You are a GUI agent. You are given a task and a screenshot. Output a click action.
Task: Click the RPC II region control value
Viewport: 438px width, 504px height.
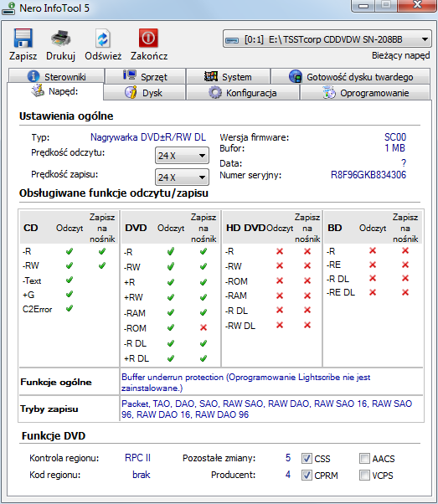(137, 458)
